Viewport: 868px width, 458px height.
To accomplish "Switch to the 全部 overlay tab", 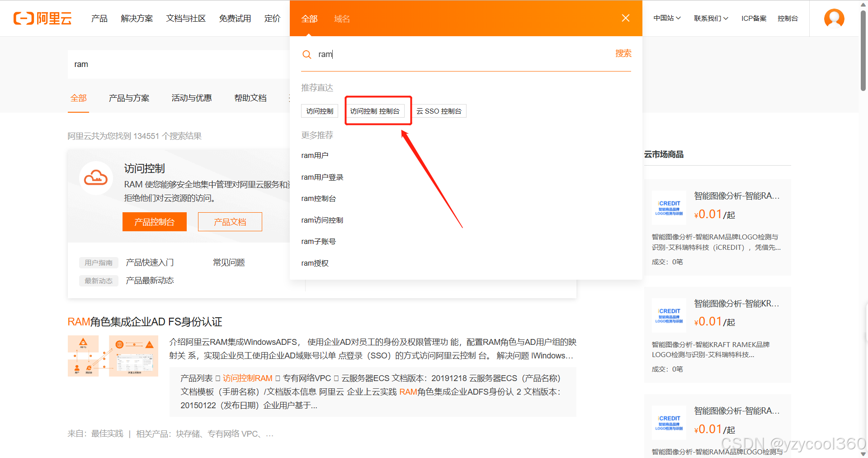I will (x=309, y=19).
